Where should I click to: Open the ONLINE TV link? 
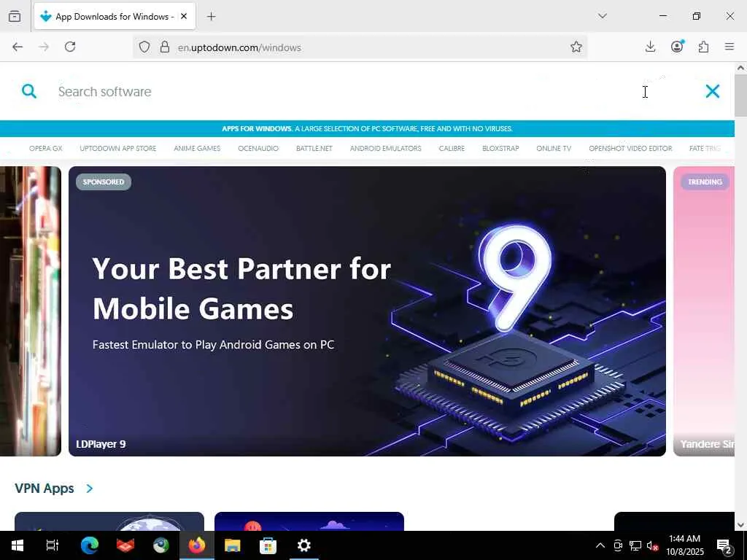pos(554,148)
